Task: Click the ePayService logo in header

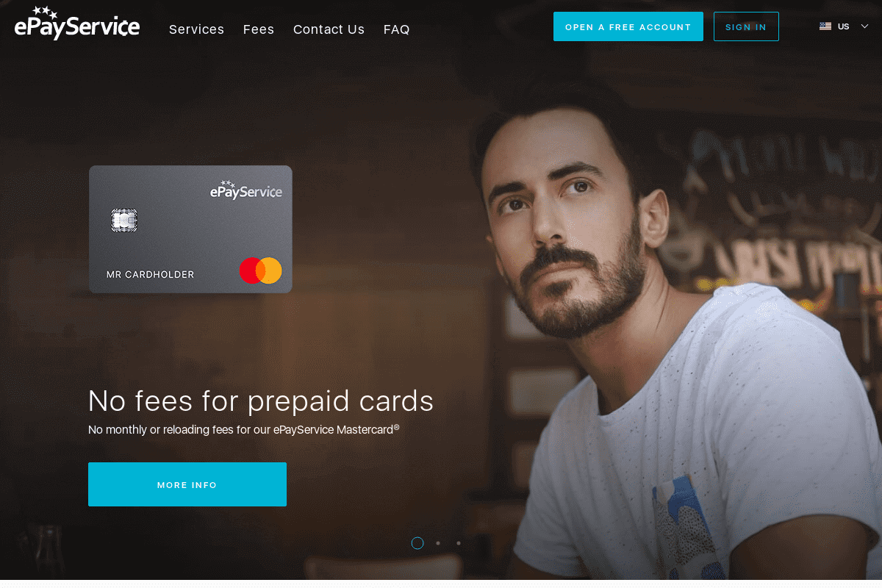Action: pos(77,24)
